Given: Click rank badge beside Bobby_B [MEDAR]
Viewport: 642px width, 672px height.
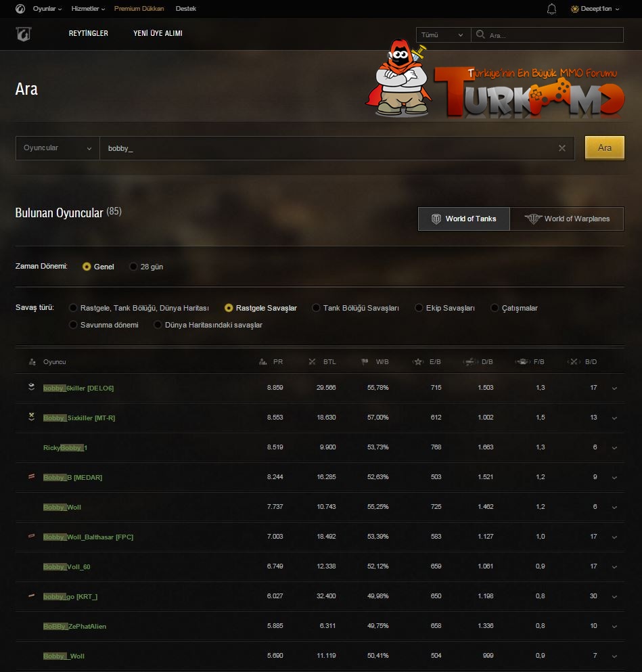Looking at the screenshot, I should point(31,476).
